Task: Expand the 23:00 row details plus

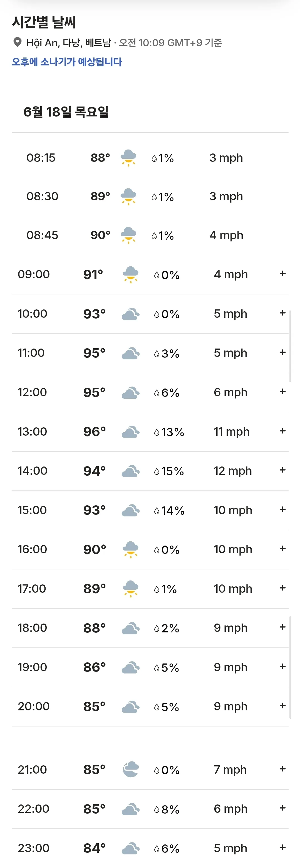Action: point(283,847)
